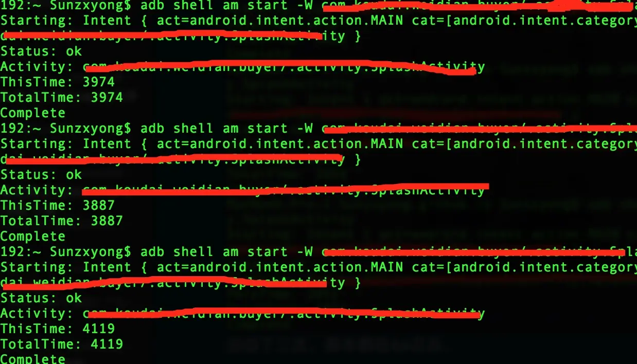Screen dimensions: 637x364
Task: Select the TotalTime: 4119 line
Action: coord(62,344)
